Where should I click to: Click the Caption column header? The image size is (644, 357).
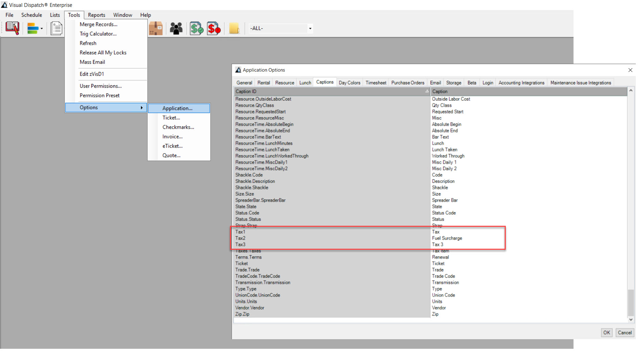coord(529,91)
